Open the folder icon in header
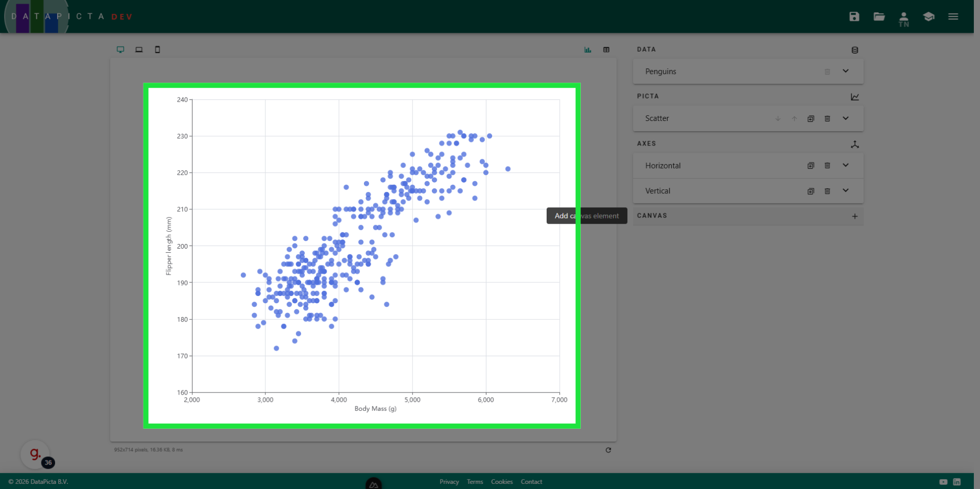Screen dimensions: 980x489 pos(879,16)
